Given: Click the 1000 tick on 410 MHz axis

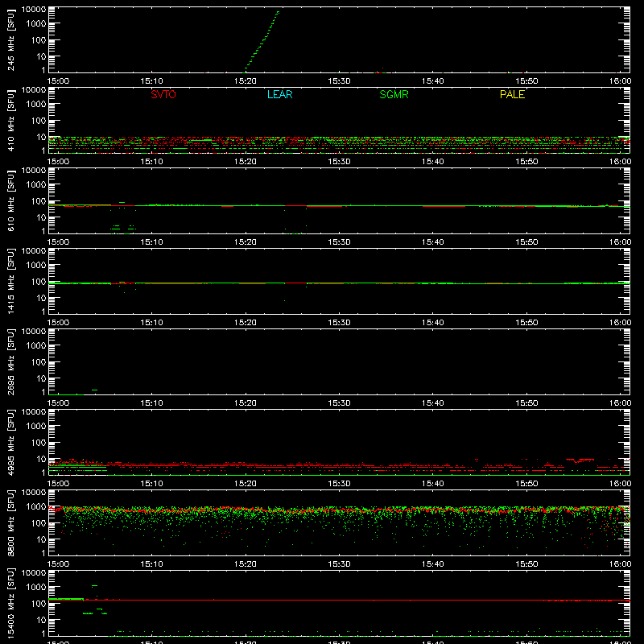Looking at the screenshot, I should click(36, 105).
